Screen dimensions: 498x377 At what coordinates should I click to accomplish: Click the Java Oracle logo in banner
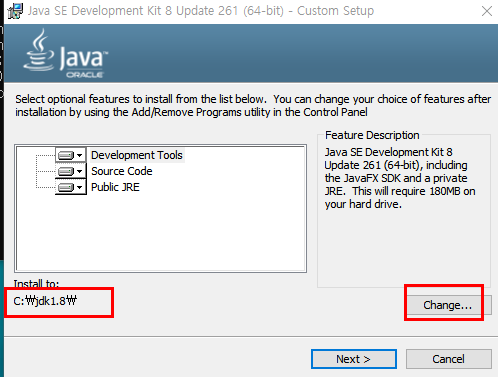click(x=66, y=54)
